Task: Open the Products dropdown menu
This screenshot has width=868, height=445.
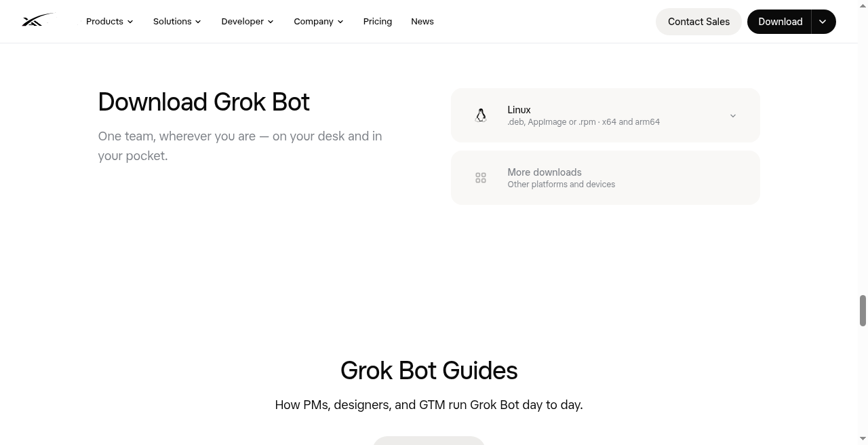Action: tap(109, 22)
